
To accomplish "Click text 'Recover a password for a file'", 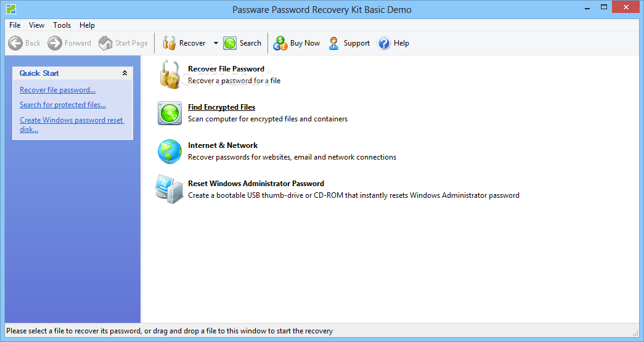I will [234, 81].
